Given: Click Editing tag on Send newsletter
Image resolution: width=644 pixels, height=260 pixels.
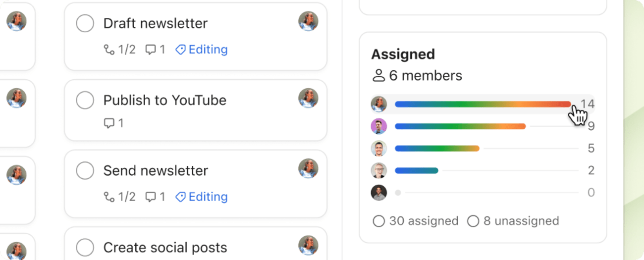Looking at the screenshot, I should click(x=202, y=197).
